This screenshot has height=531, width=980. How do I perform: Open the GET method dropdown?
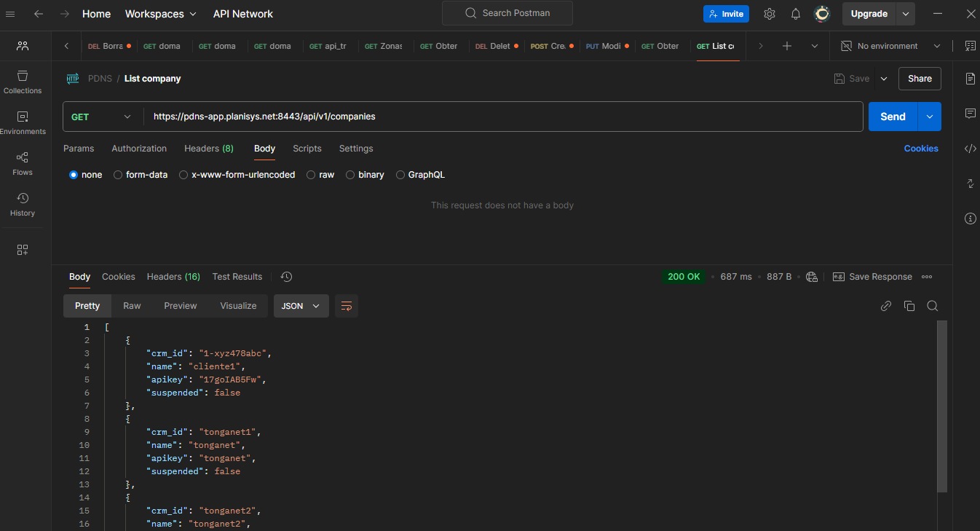101,117
